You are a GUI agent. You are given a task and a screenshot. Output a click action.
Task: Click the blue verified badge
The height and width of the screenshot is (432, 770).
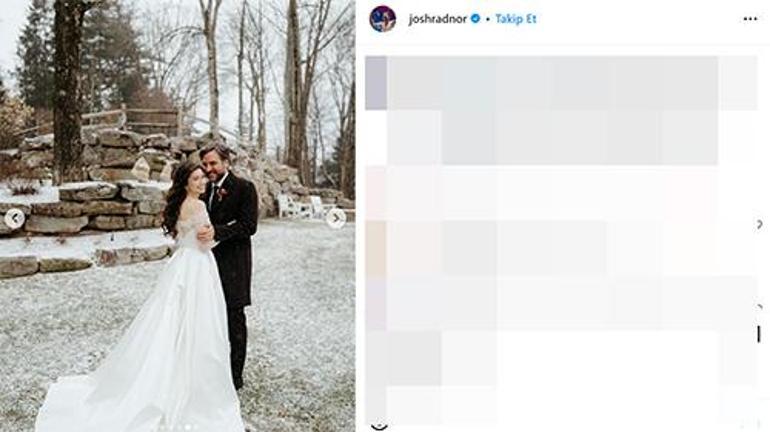click(475, 19)
